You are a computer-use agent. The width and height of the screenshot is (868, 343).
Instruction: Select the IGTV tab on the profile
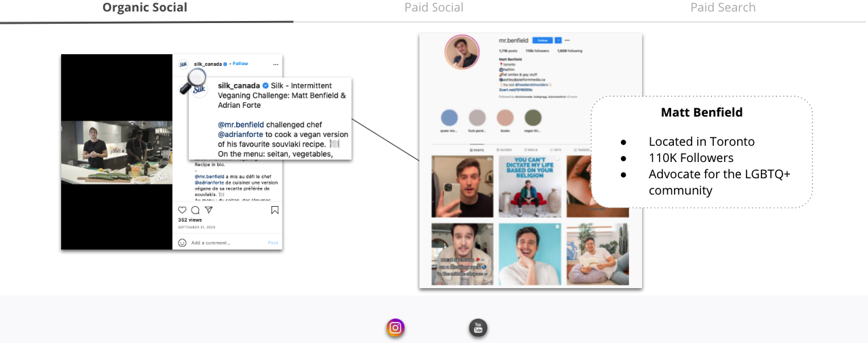point(556,150)
